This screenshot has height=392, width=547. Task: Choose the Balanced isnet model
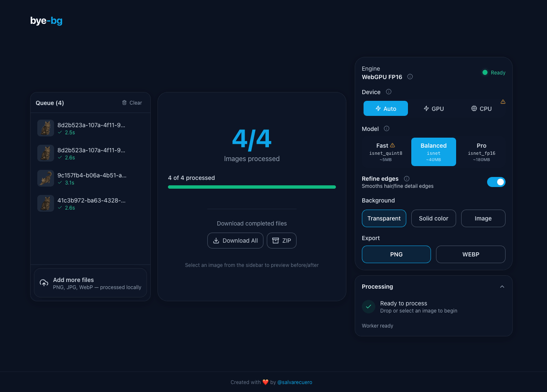click(433, 152)
